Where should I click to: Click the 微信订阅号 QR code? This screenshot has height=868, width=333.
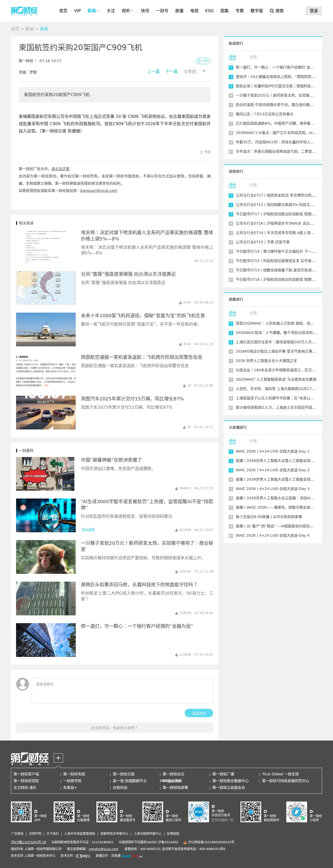tap(152, 812)
